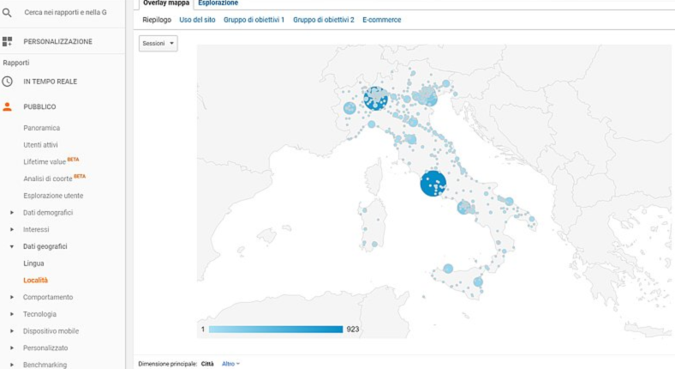The image size is (675, 369).
Task: Open the Personalizzazione dashboard icon
Action: (7, 41)
